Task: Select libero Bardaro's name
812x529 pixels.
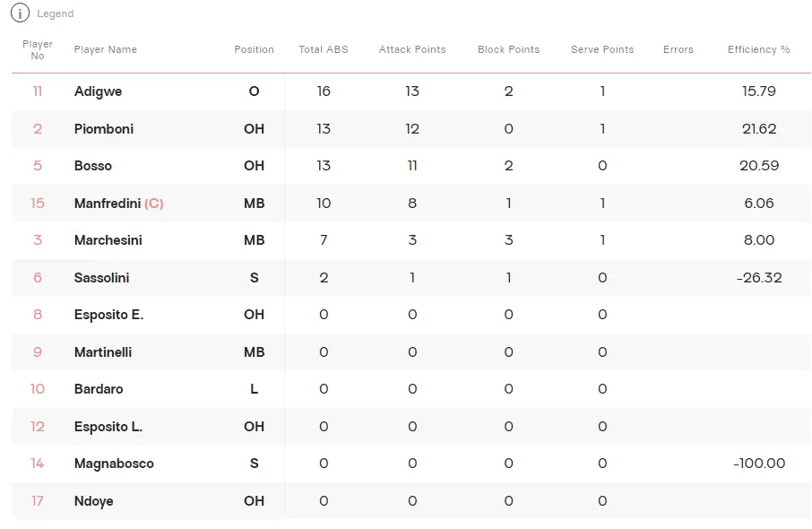Action: 99,389
